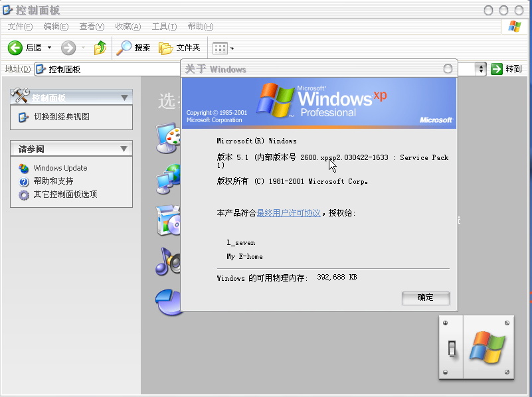Click the 版本 5.1 build number line

point(333,161)
